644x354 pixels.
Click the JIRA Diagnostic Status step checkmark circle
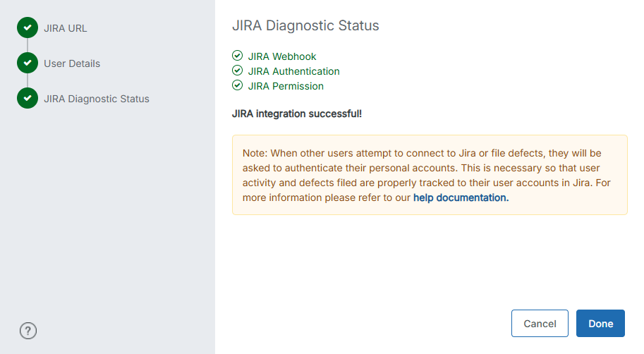[x=28, y=98]
